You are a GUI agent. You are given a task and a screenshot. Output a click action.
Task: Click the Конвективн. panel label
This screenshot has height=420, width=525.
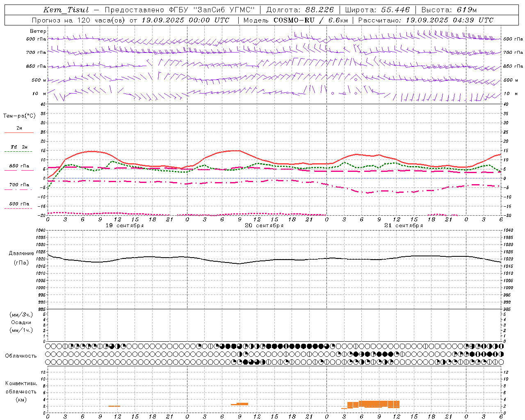(x=21, y=383)
